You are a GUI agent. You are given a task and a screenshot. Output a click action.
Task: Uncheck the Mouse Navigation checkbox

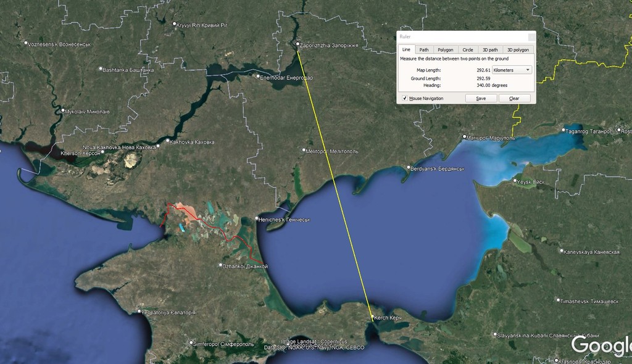[405, 98]
